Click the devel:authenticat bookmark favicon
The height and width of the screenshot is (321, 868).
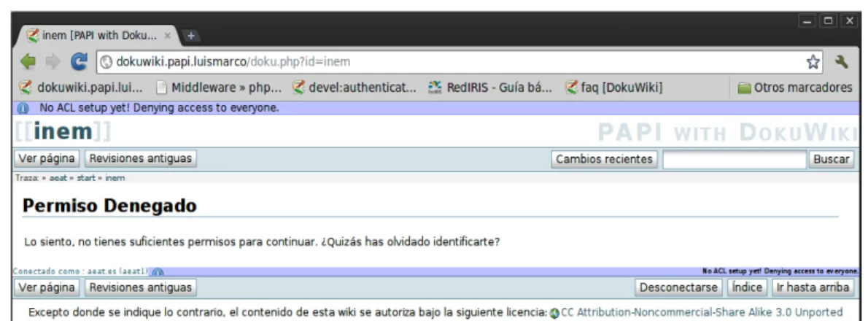[298, 88]
